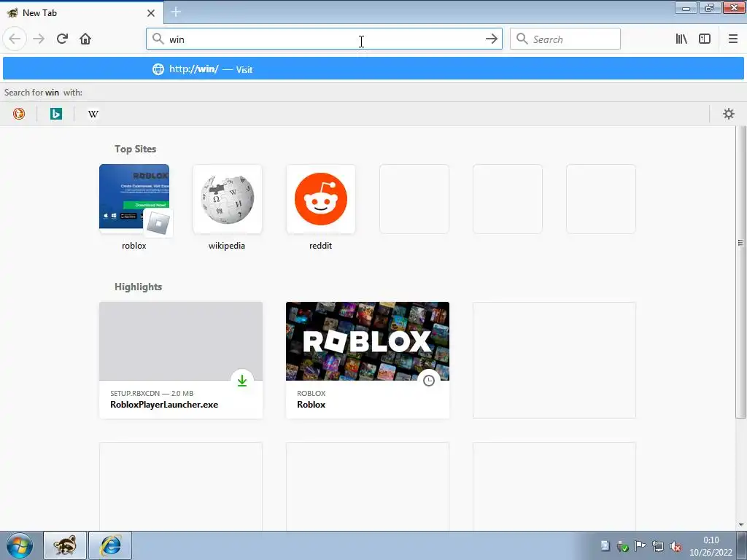Close the New Tab tab
The width and height of the screenshot is (747, 560).
[x=150, y=13]
